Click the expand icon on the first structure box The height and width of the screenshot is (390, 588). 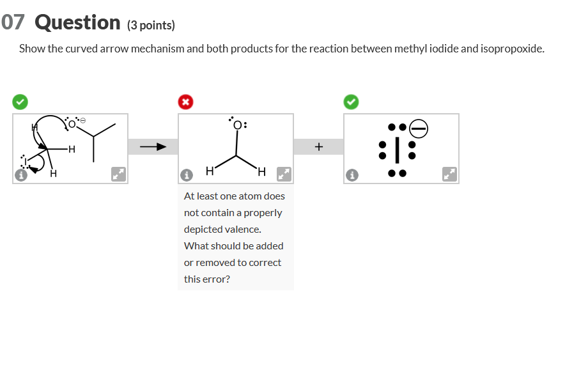(118, 174)
